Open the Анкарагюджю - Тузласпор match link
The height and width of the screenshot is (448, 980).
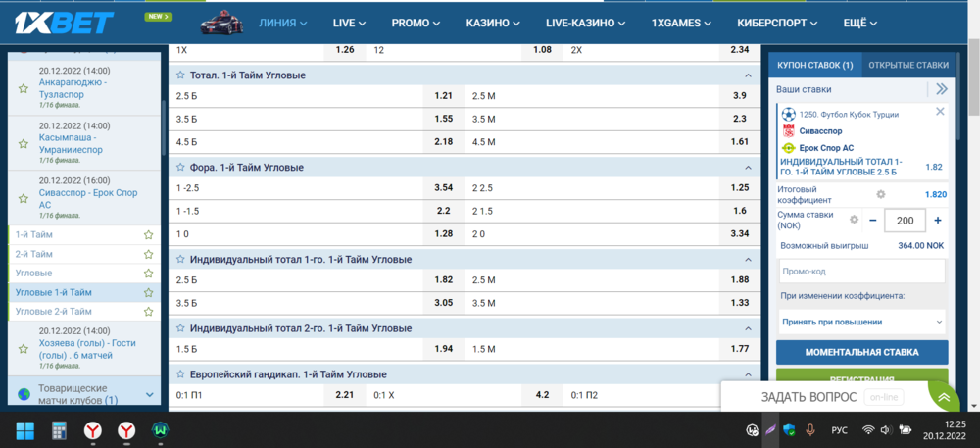tap(72, 88)
